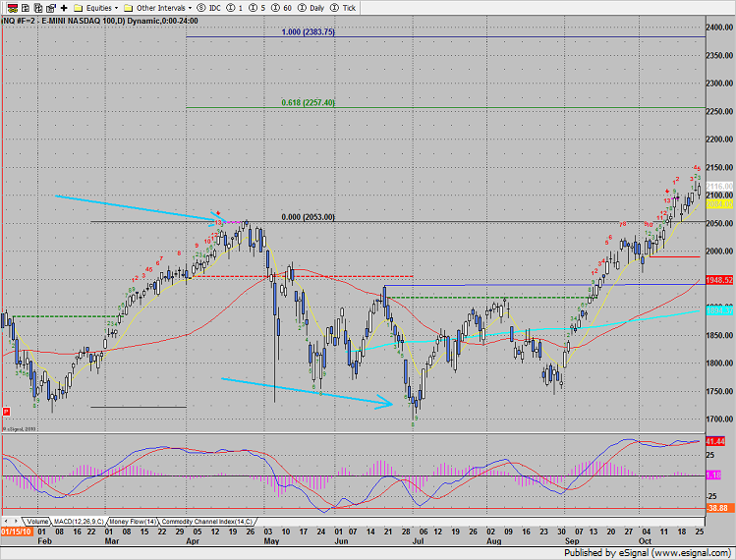Click the small red marker on left edge
The height and width of the screenshot is (560, 736).
6,412
